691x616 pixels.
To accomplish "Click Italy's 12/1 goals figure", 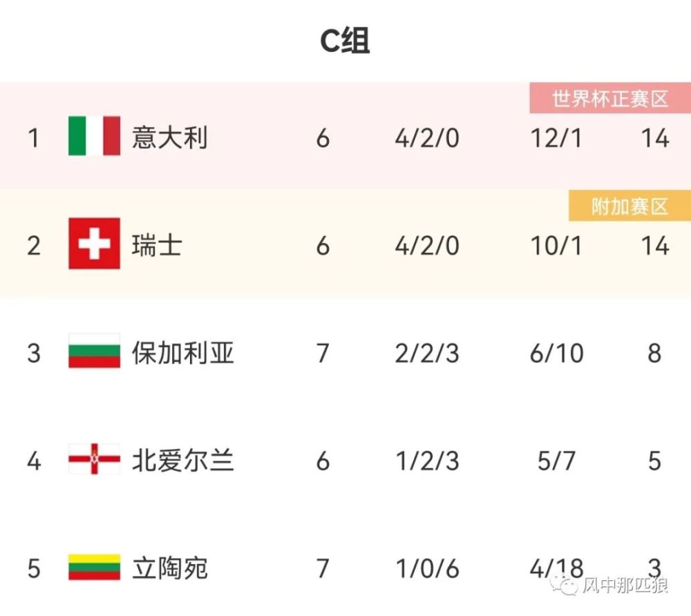I will point(556,138).
